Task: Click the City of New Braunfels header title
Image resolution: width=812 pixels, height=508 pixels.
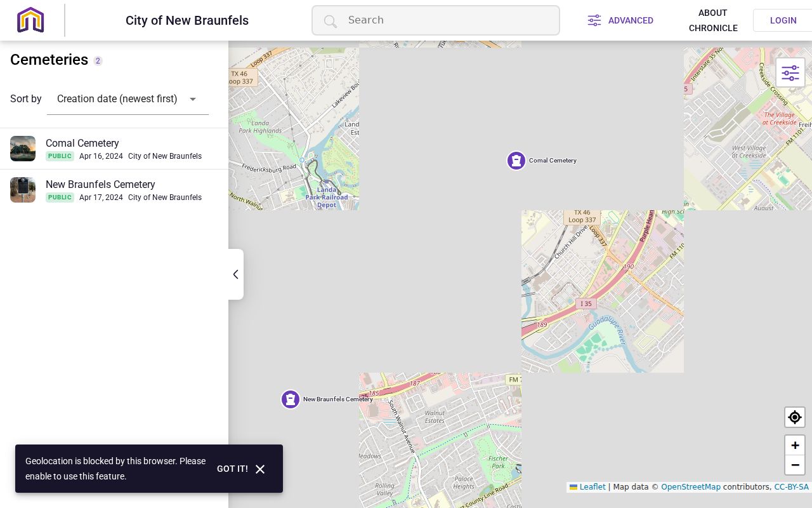Action: 187,20
